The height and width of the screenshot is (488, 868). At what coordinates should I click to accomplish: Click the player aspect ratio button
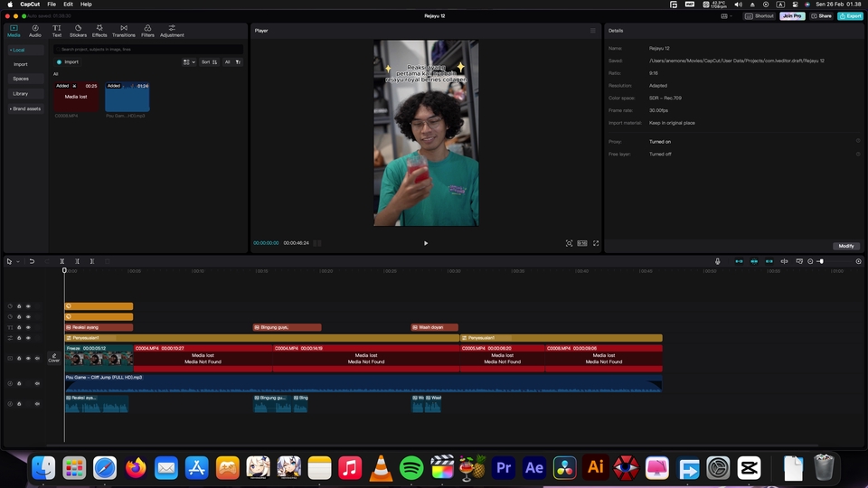coord(581,243)
